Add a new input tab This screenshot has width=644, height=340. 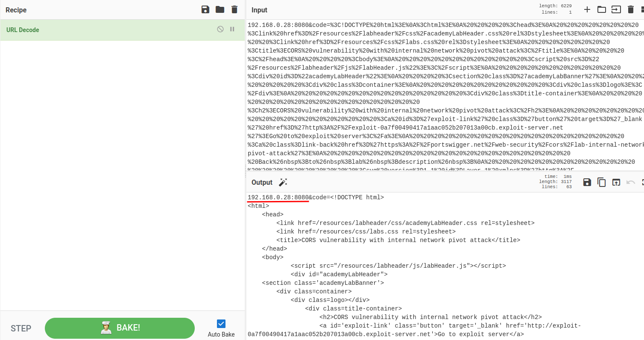[x=587, y=9]
